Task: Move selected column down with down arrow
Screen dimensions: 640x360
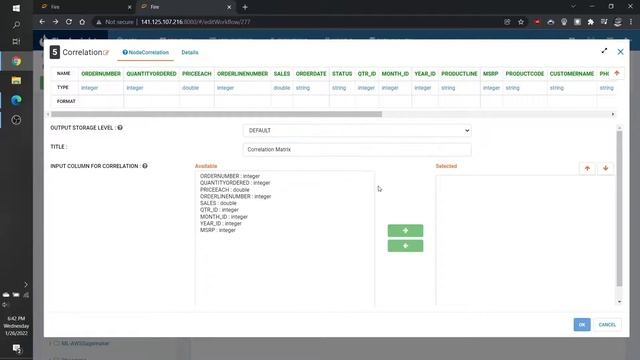Action: tap(605, 168)
